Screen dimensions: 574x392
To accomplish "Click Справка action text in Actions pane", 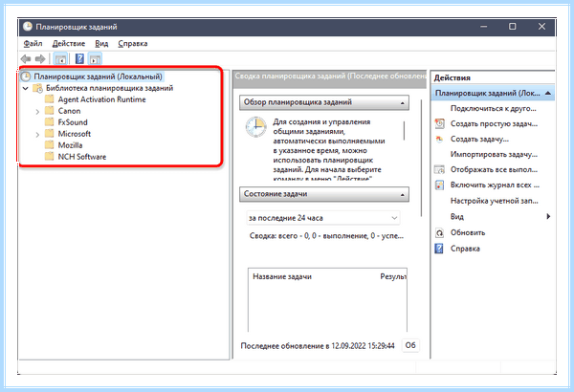I will (465, 249).
